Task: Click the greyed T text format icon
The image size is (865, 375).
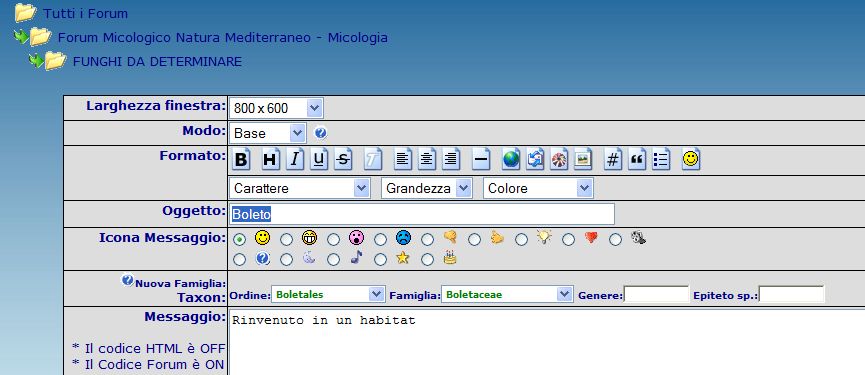Action: pyautogui.click(x=373, y=160)
